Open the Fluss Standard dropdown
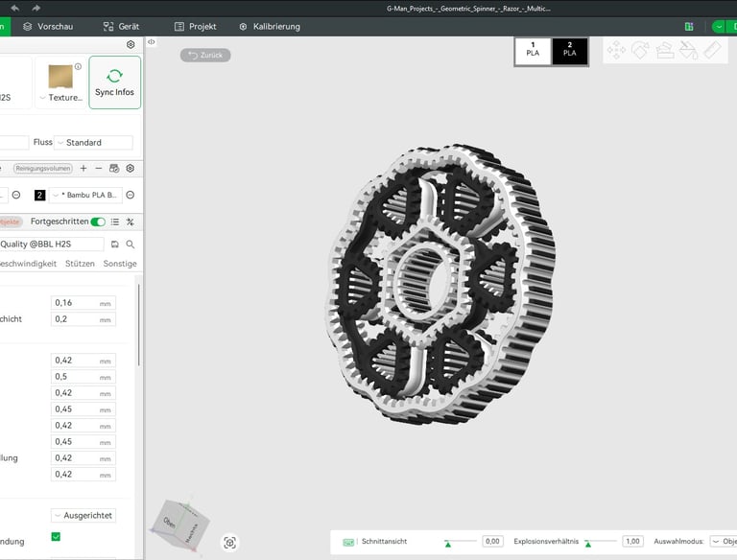The height and width of the screenshot is (560, 737). [x=93, y=142]
